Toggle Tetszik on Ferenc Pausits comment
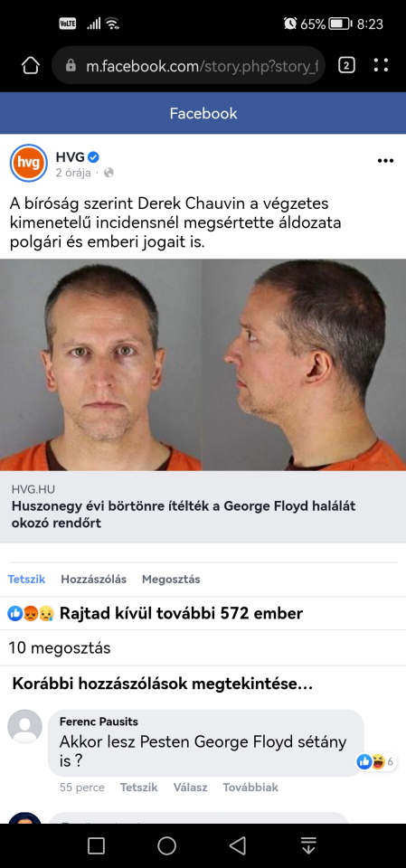The height and width of the screenshot is (868, 406). pyautogui.click(x=139, y=788)
